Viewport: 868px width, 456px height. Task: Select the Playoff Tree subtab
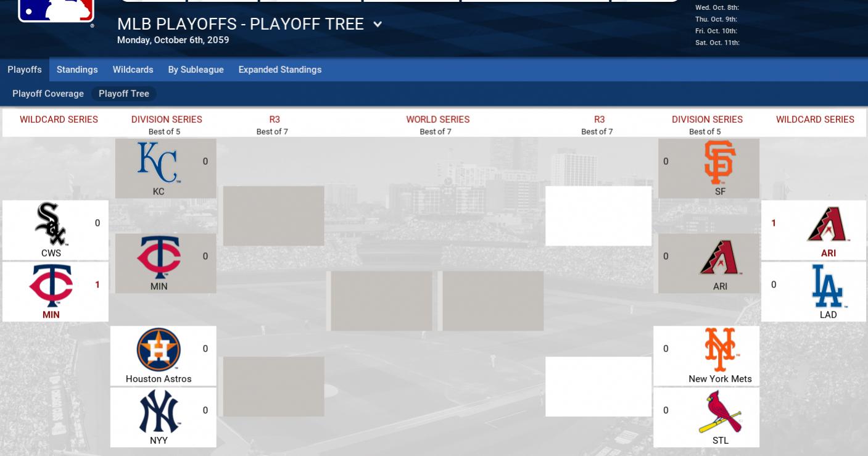[124, 94]
